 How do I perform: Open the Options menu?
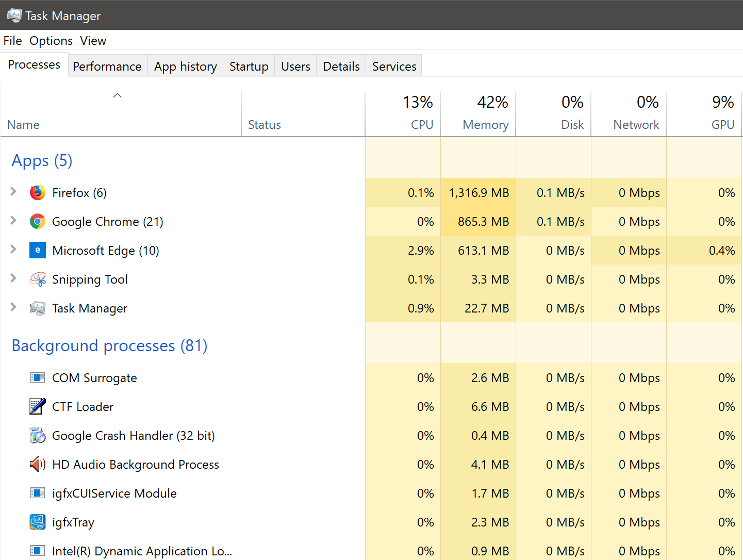click(x=51, y=41)
